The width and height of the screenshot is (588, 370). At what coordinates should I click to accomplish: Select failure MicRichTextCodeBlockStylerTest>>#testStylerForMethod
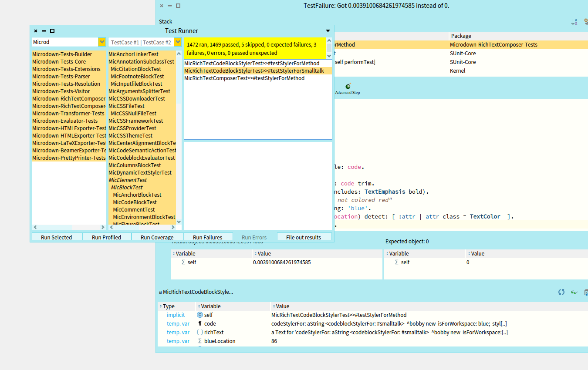[x=258, y=63]
